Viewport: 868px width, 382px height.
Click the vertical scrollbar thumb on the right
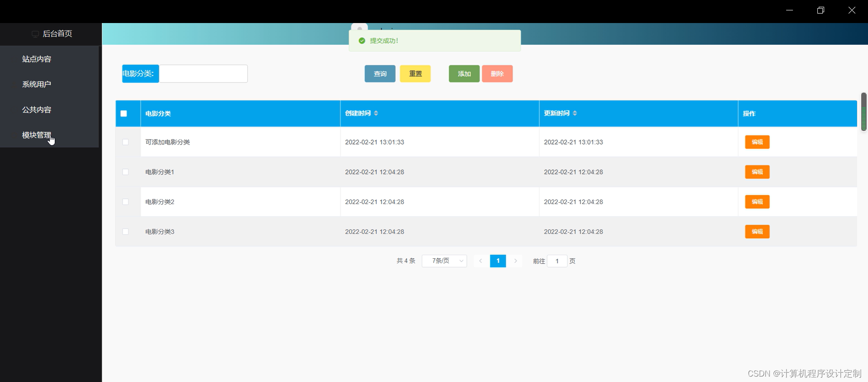(x=863, y=112)
